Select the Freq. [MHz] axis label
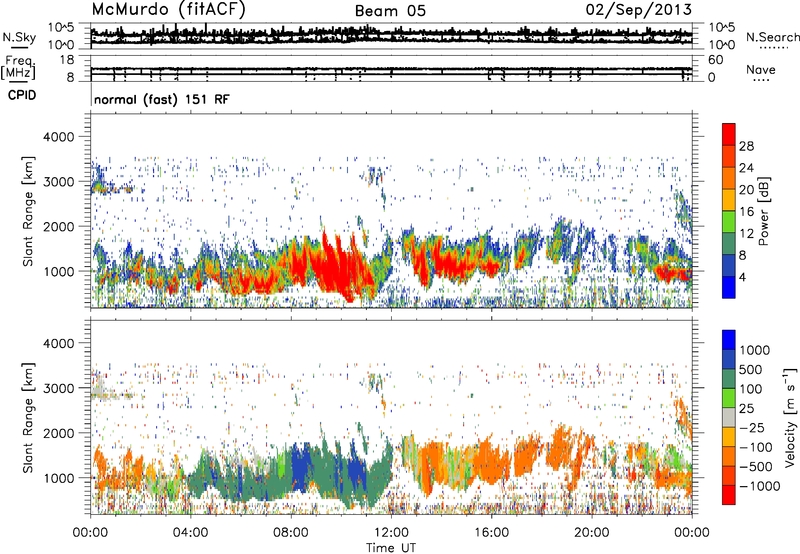This screenshot has width=800, height=554. point(18,68)
